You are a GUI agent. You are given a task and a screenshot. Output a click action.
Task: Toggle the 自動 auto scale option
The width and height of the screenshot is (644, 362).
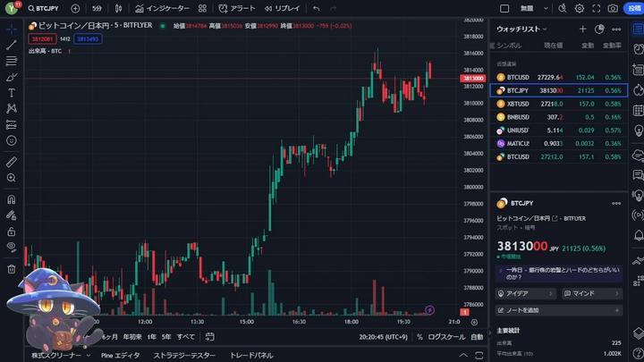(477, 337)
